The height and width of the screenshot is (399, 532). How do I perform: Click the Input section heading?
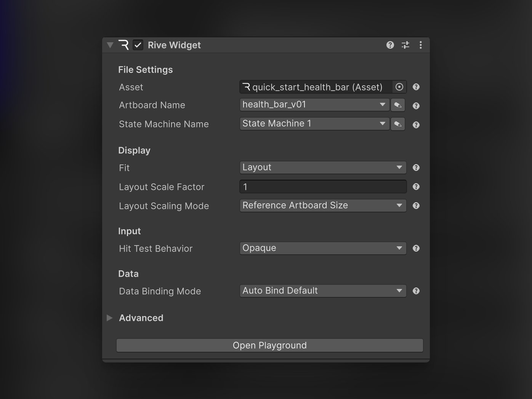click(130, 231)
